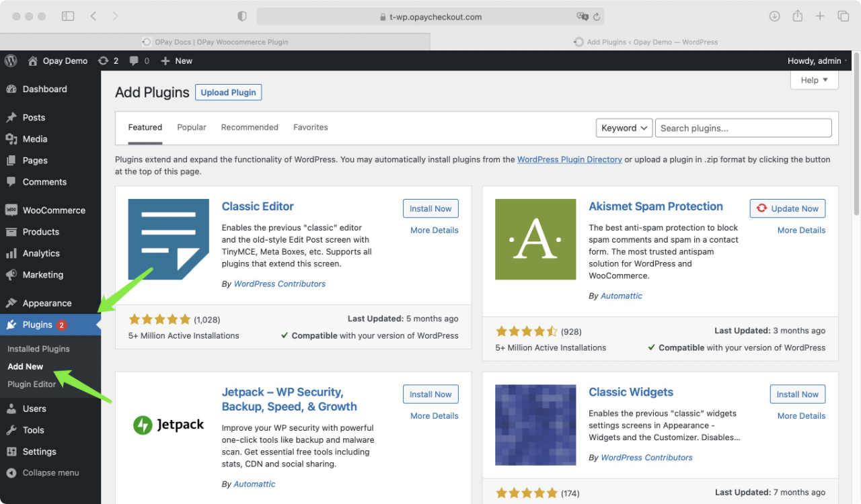The width and height of the screenshot is (861, 504).
Task: Click the Classic Widgets plugin thumbnail
Action: pyautogui.click(x=535, y=425)
